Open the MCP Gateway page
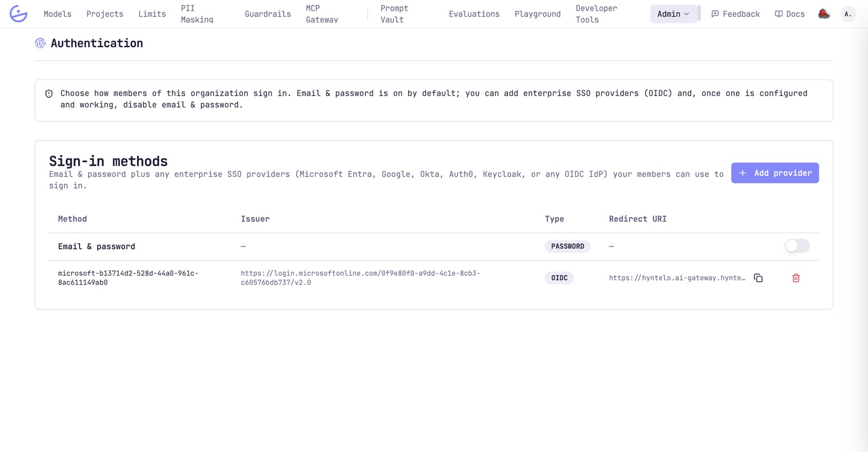This screenshot has height=452, width=868. click(x=322, y=14)
